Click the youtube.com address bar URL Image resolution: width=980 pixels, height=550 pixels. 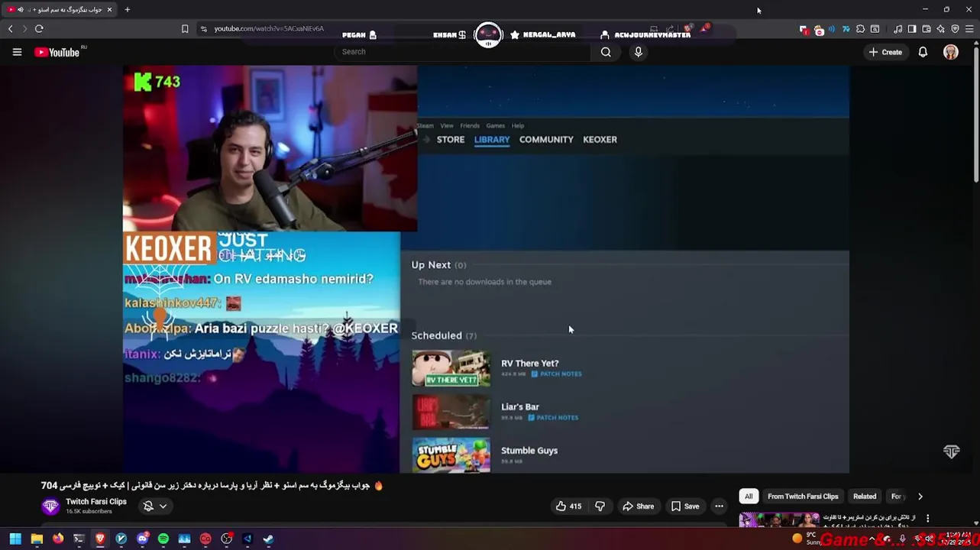point(269,28)
